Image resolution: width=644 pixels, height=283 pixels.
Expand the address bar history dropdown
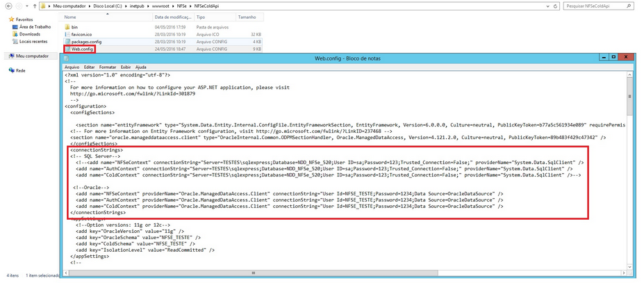coord(548,6)
